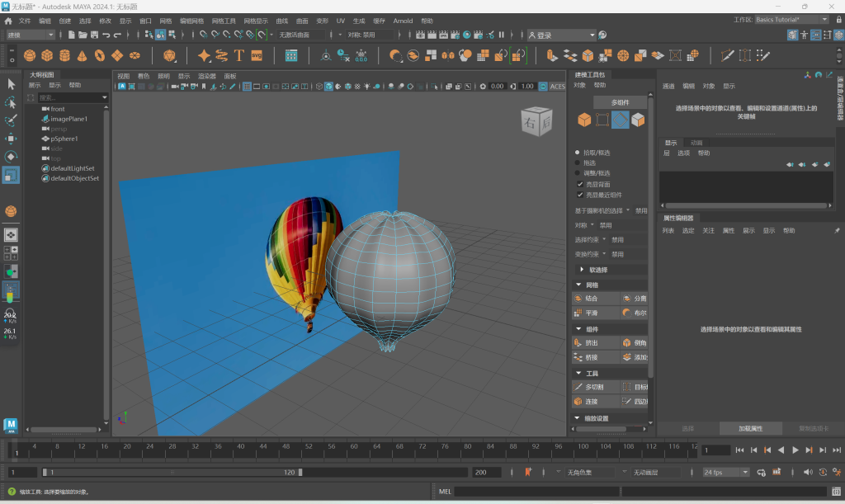The height and width of the screenshot is (504, 845).
Task: Click the playback range slider bar
Action: tap(172, 472)
